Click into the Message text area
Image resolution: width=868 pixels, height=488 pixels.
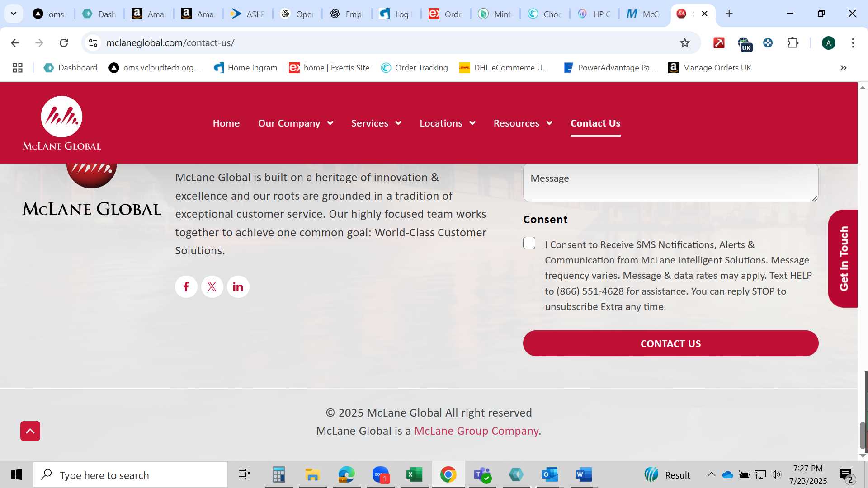click(x=670, y=182)
